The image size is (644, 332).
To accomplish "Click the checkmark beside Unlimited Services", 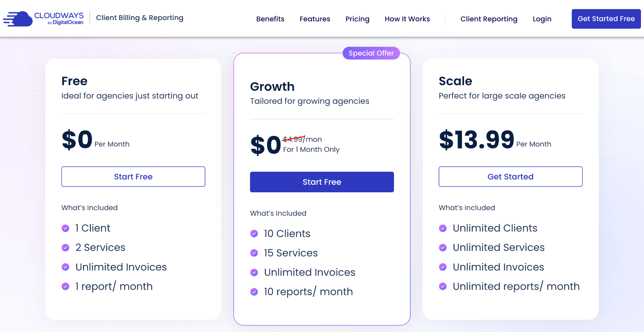I will click(x=443, y=247).
